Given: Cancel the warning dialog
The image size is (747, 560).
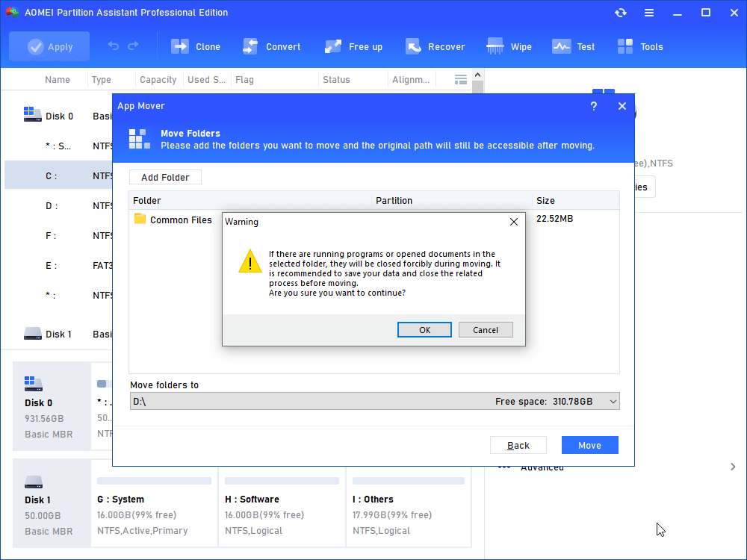Looking at the screenshot, I should click(486, 330).
